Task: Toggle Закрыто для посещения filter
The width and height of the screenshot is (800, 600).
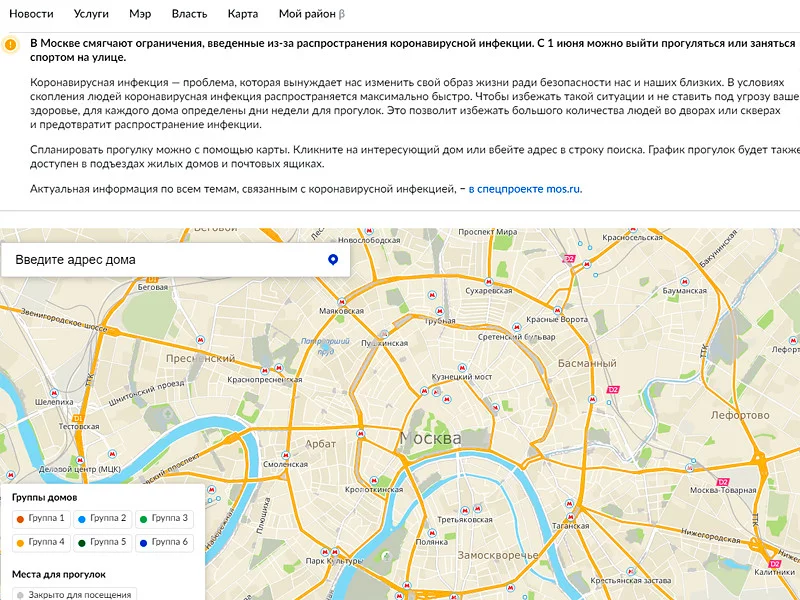Action: click(74, 594)
